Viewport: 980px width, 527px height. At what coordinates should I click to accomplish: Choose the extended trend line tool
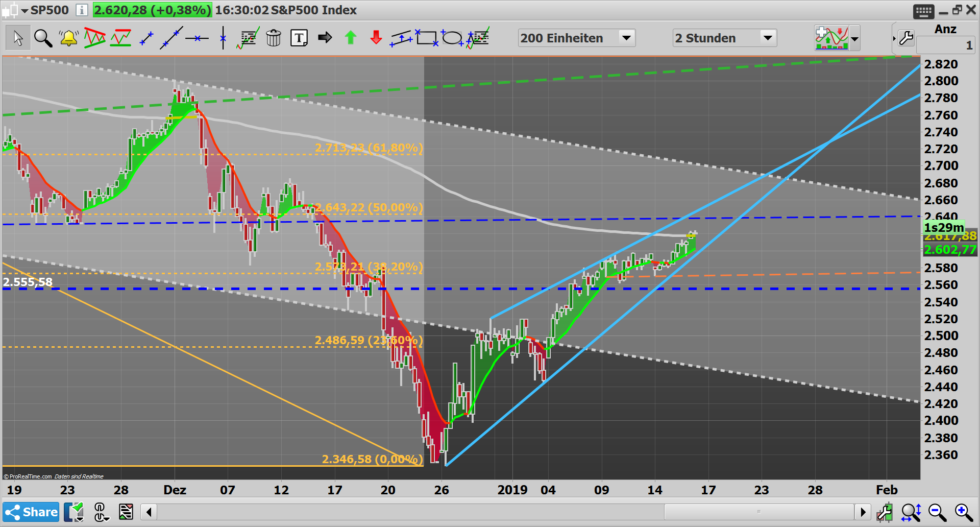coord(171,38)
